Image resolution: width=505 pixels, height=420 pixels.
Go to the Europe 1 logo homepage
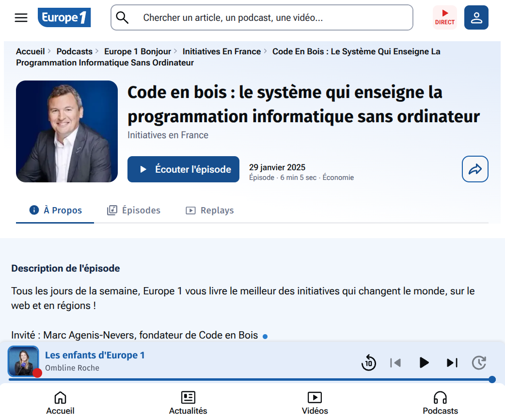click(x=64, y=17)
